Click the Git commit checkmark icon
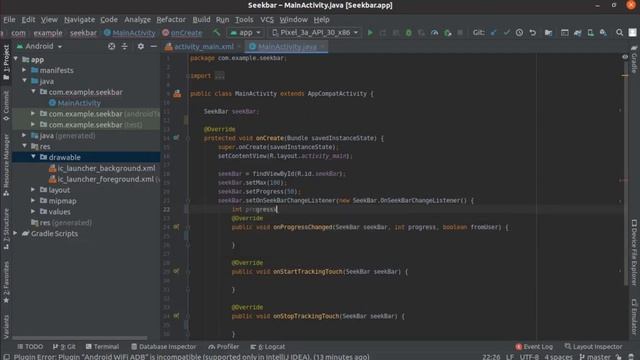This screenshot has height=360, width=640. coord(507,33)
